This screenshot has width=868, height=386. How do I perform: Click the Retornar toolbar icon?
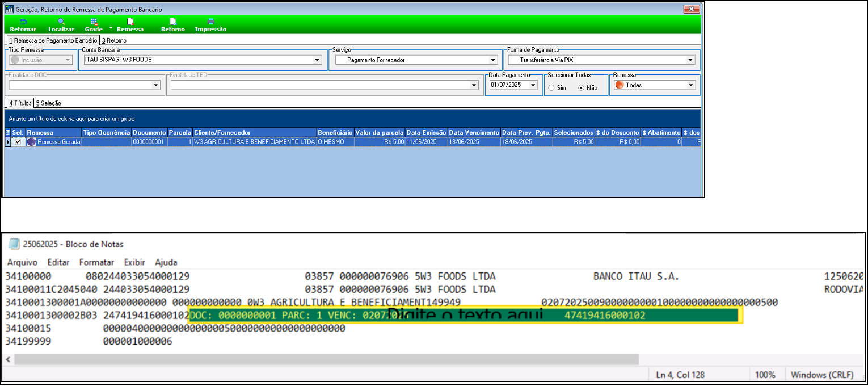click(23, 22)
